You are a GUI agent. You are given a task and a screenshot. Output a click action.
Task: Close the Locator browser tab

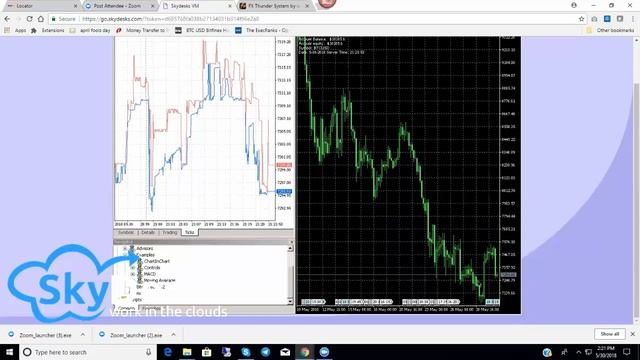(76, 6)
